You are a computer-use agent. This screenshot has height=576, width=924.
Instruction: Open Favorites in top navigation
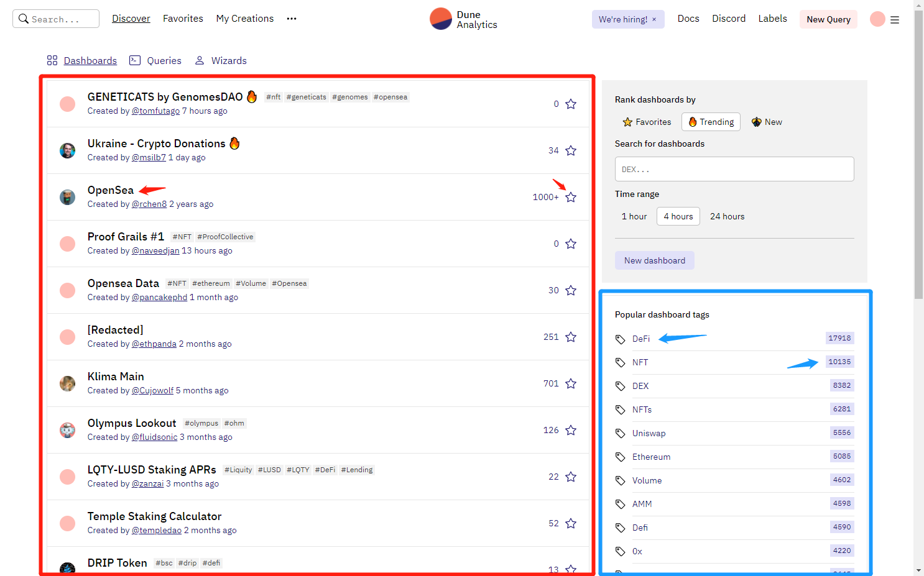[183, 19]
